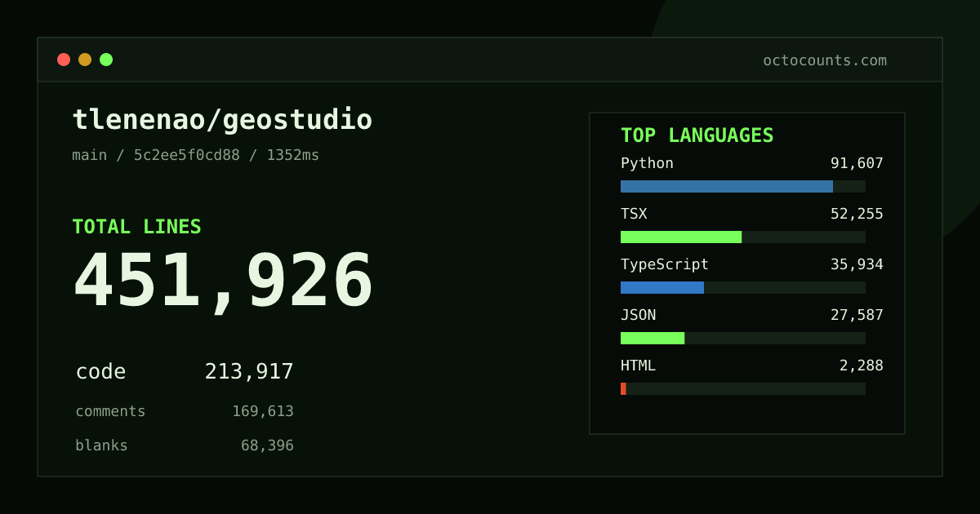Select the 35,934 TypeScript line count

point(857,264)
